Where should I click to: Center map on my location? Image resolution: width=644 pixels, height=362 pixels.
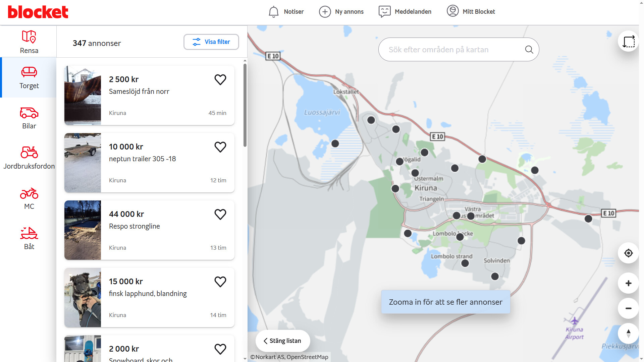(x=628, y=253)
